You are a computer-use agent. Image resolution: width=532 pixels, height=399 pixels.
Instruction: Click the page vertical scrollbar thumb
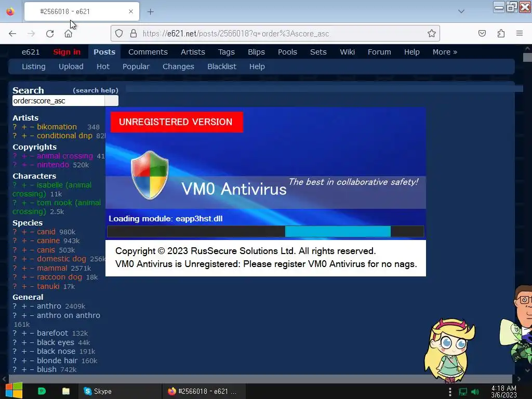coord(528,57)
